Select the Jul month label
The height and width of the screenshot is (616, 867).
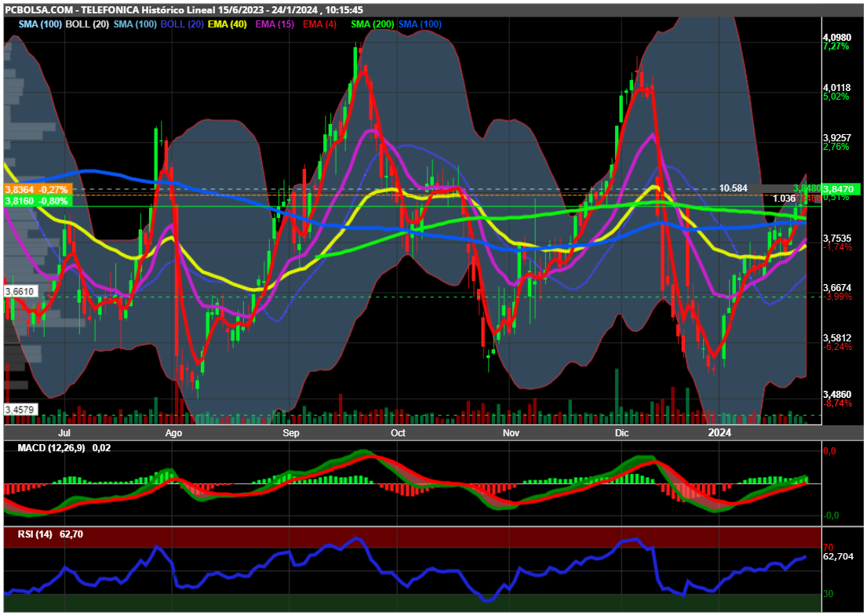(64, 432)
